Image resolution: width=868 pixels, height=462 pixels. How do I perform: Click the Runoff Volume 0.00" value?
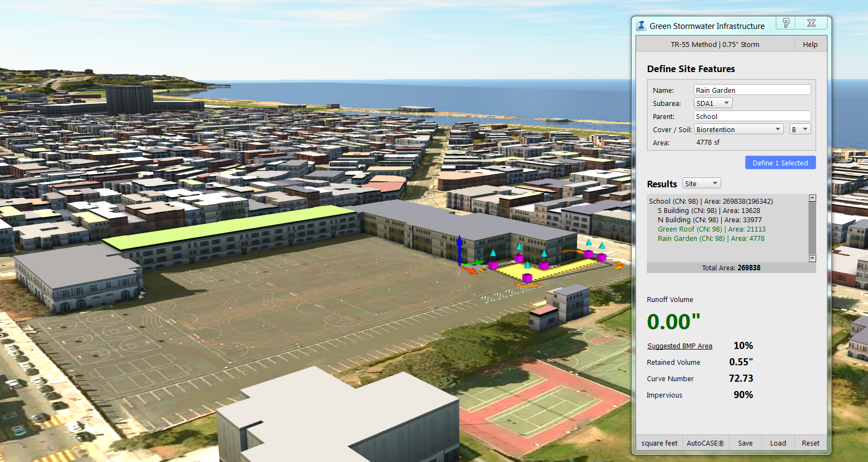[673, 322]
